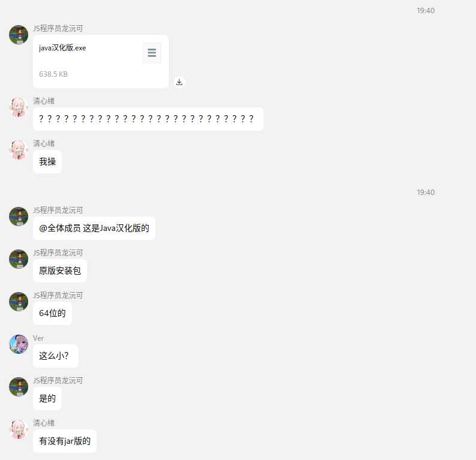Click the 原版安装包 message bubble
The width and height of the screenshot is (476, 460).
[x=60, y=271]
